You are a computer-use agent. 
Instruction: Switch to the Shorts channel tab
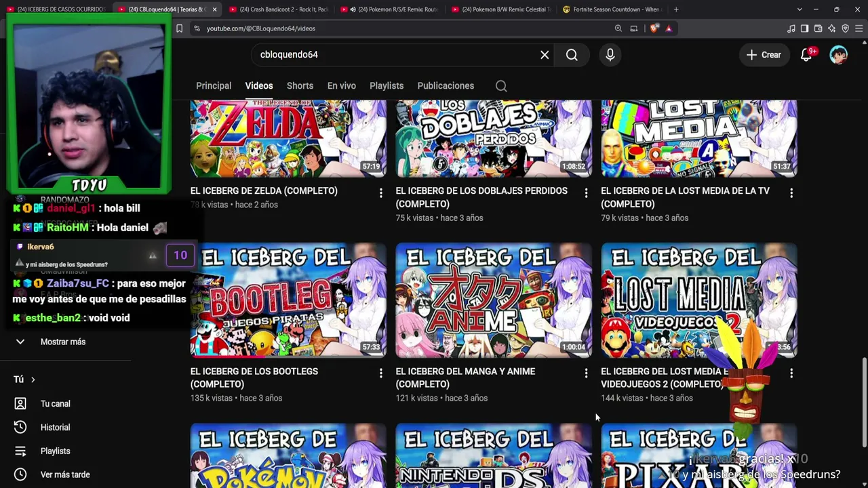(x=300, y=86)
